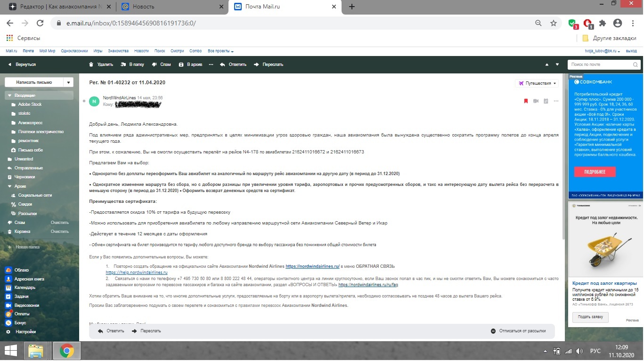
Task: Open the Алиэкспресс folder
Action: 29,123
